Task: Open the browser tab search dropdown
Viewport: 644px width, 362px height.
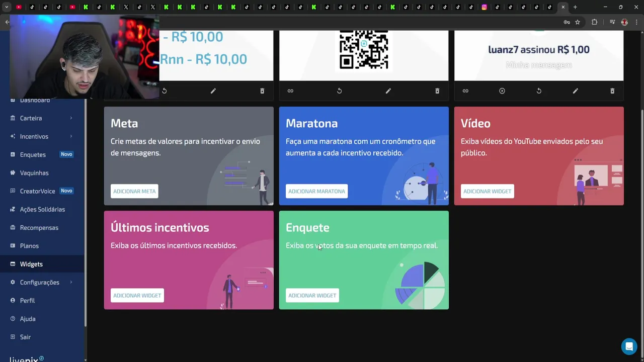Action: click(x=7, y=7)
